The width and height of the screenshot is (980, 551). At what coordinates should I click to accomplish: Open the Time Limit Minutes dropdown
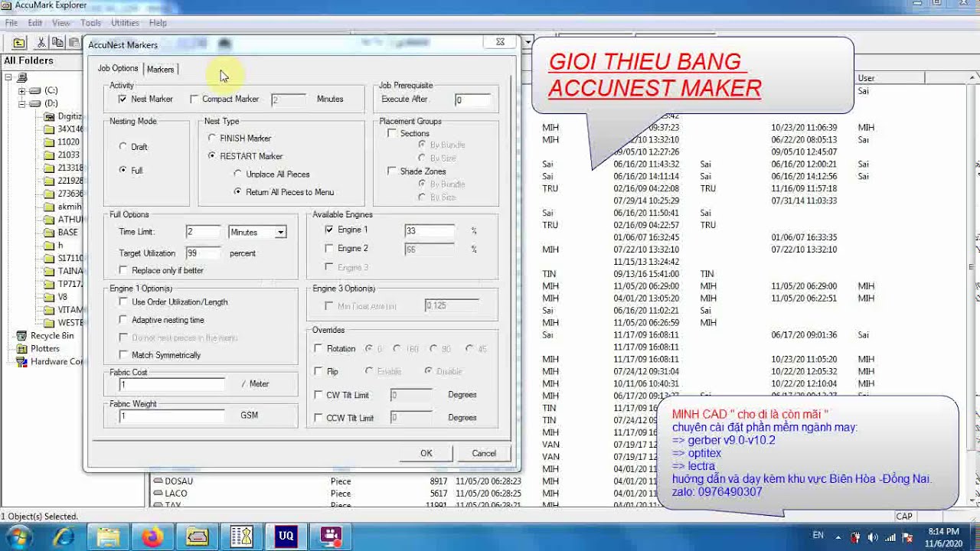tap(280, 232)
